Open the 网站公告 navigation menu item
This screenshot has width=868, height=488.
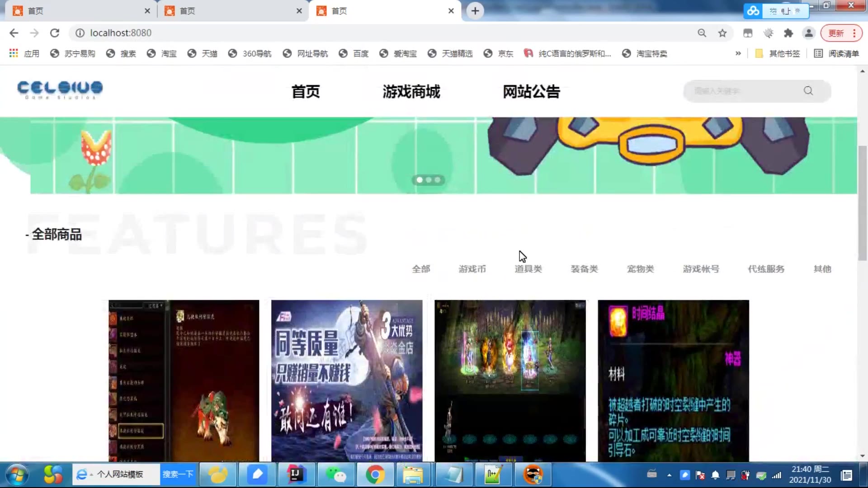point(532,92)
